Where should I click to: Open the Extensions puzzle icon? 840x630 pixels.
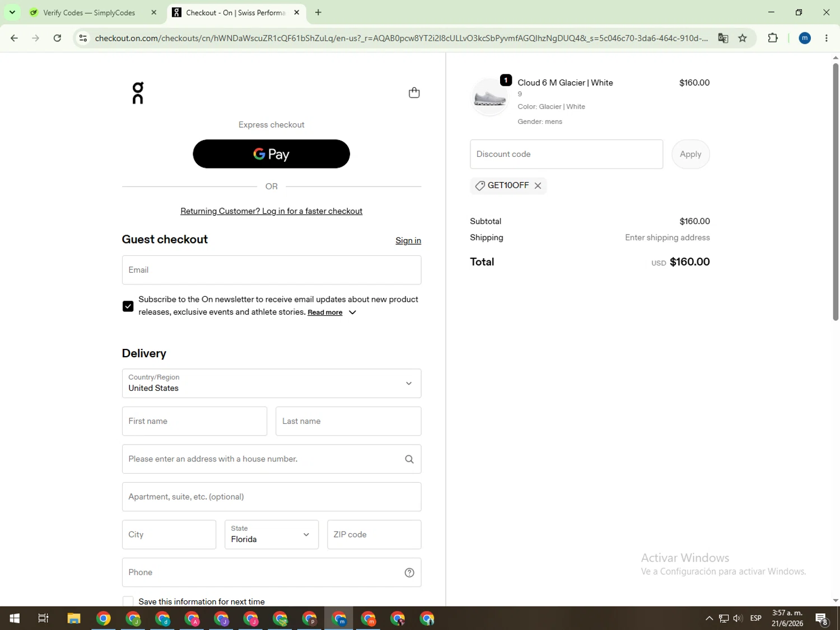coord(773,38)
